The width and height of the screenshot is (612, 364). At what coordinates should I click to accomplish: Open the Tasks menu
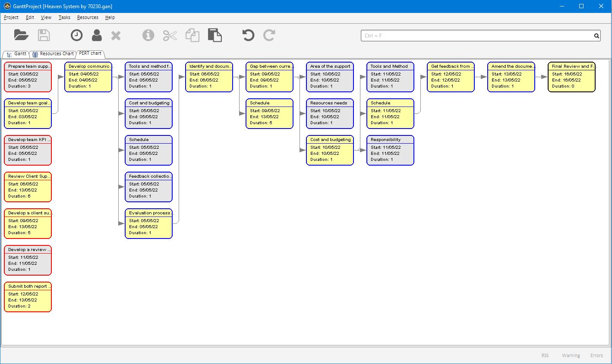64,17
